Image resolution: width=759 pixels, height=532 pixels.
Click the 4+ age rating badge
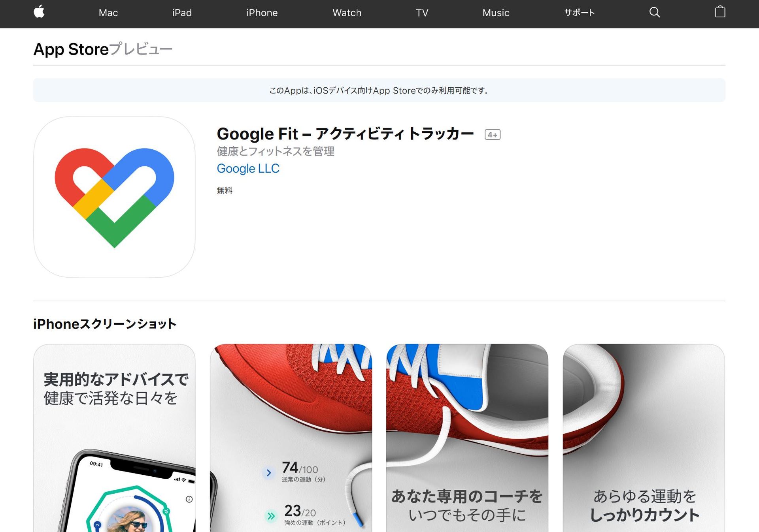492,135
